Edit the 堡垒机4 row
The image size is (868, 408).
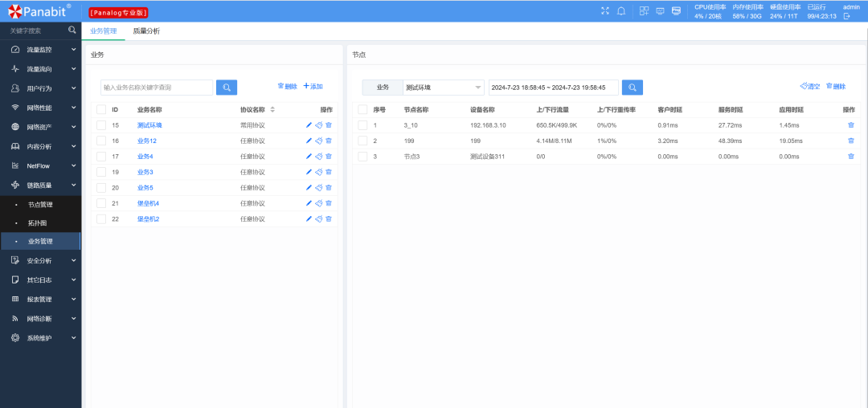[309, 203]
